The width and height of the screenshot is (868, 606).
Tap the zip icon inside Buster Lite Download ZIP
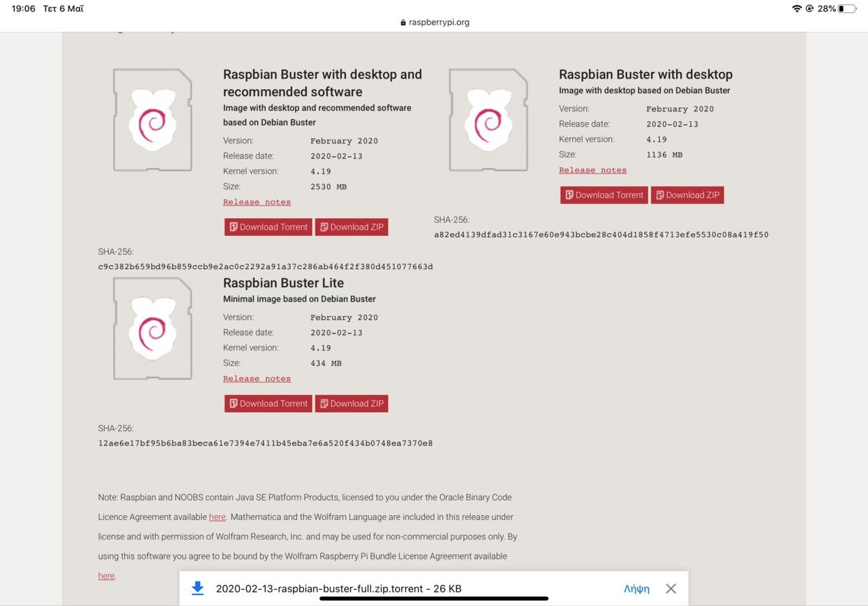tap(324, 403)
